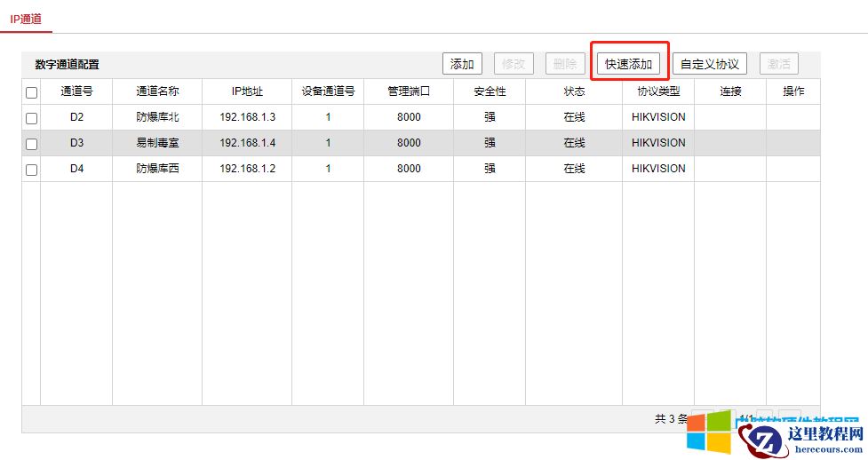Check the box for channel D4
The height and width of the screenshot is (460, 868).
click(32, 170)
